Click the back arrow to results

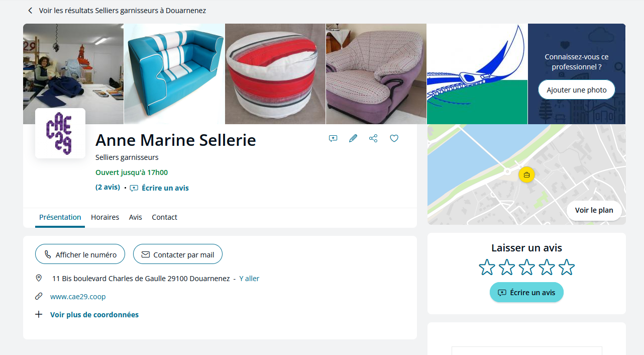coord(30,11)
